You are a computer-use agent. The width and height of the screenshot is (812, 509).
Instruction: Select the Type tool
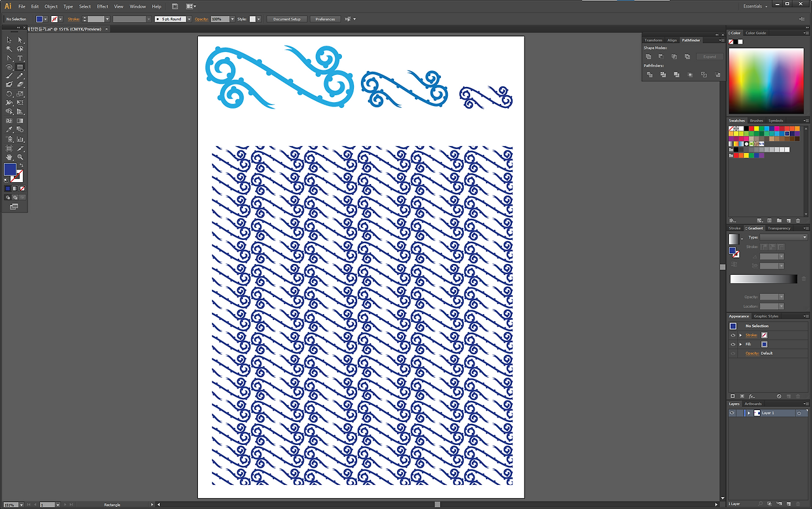(20, 58)
